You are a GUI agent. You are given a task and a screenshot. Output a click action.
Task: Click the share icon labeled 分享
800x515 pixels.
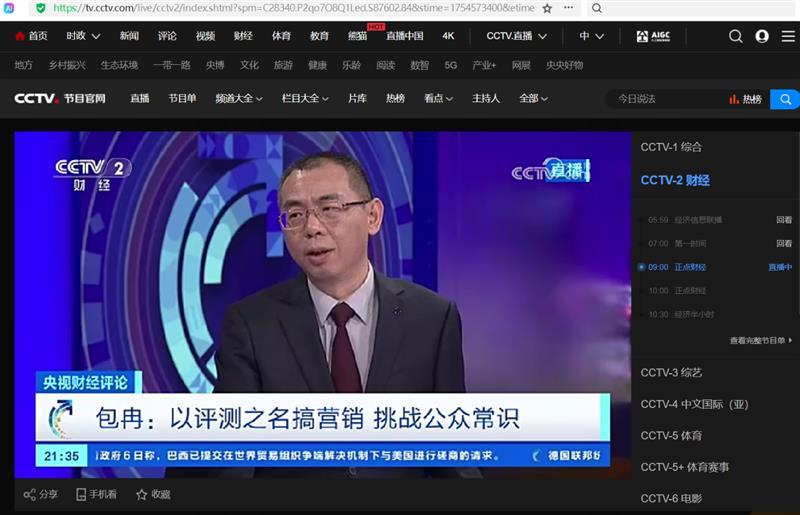[x=30, y=494]
